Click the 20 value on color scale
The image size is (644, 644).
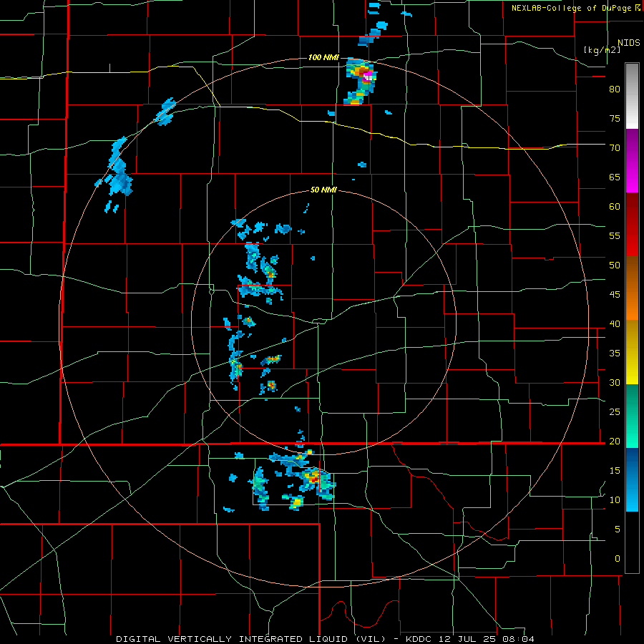[615, 441]
